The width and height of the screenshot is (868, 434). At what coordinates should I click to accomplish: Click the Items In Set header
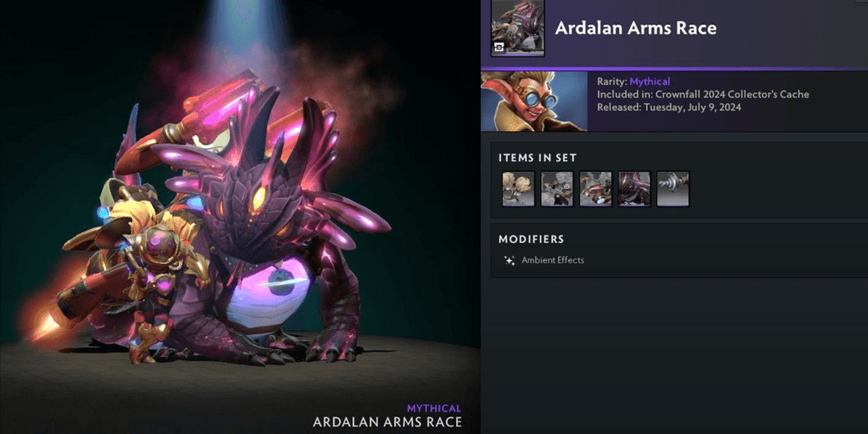click(538, 158)
